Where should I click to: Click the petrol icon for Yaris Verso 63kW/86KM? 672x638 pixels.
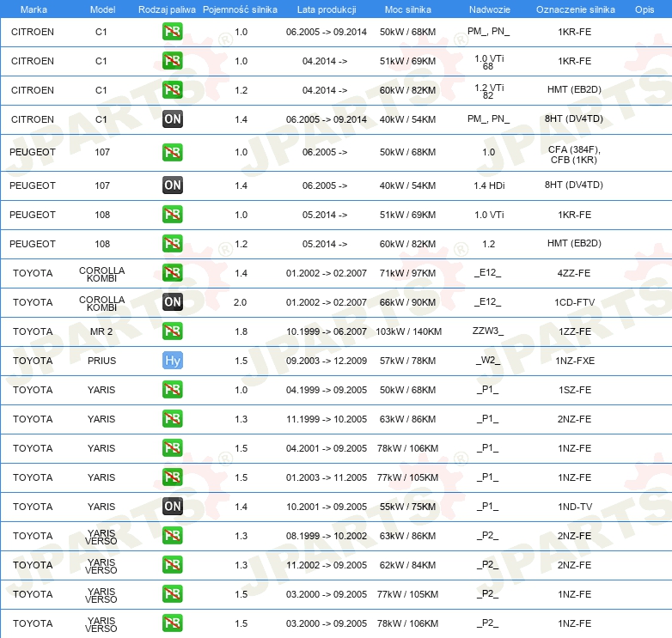coord(172,535)
